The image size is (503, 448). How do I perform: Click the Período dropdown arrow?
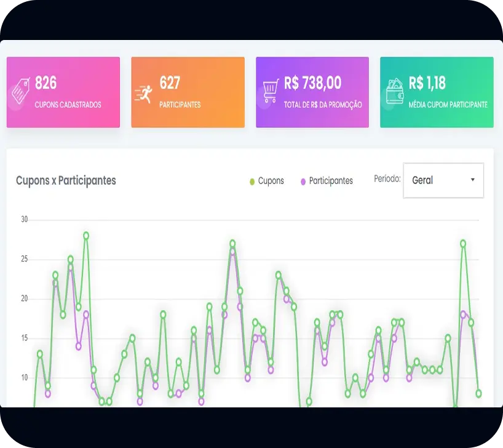click(x=472, y=180)
